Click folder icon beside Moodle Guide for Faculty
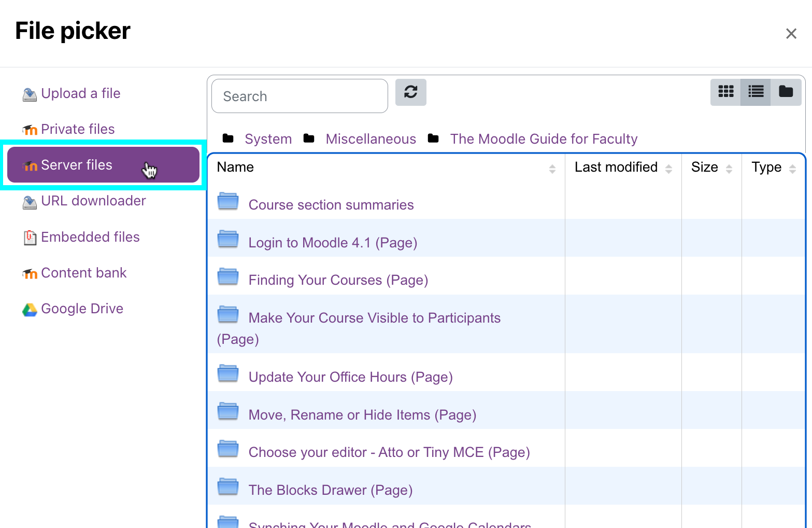The image size is (812, 528). pyautogui.click(x=433, y=138)
